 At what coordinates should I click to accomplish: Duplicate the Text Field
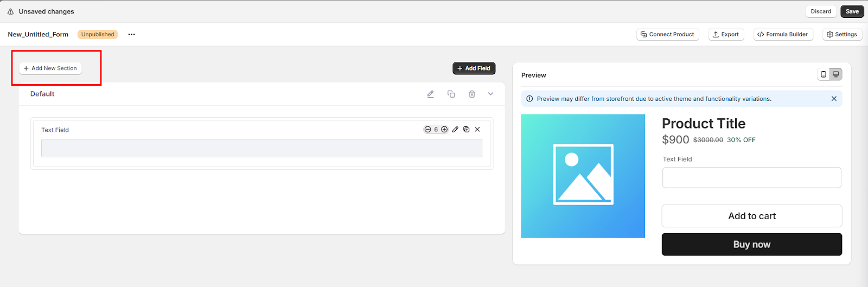click(x=466, y=130)
